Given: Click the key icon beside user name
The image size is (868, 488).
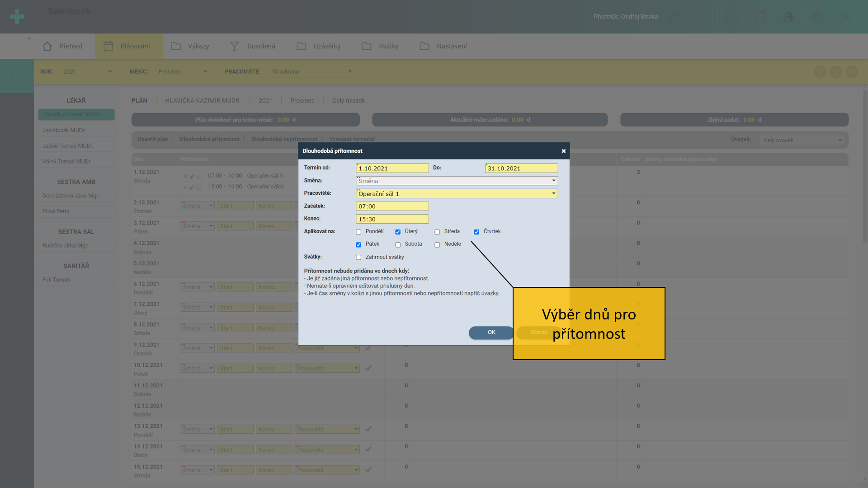Looking at the screenshot, I should click(x=673, y=17).
